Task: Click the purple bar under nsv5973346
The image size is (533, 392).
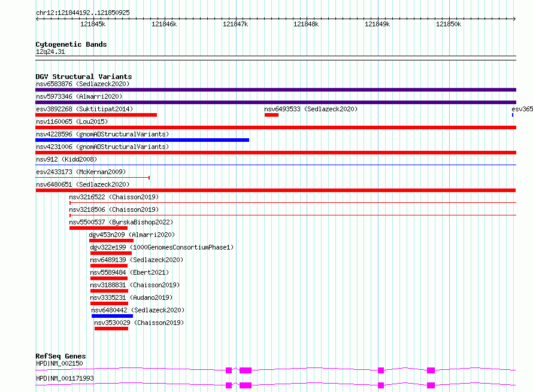Action: pyautogui.click(x=275, y=102)
